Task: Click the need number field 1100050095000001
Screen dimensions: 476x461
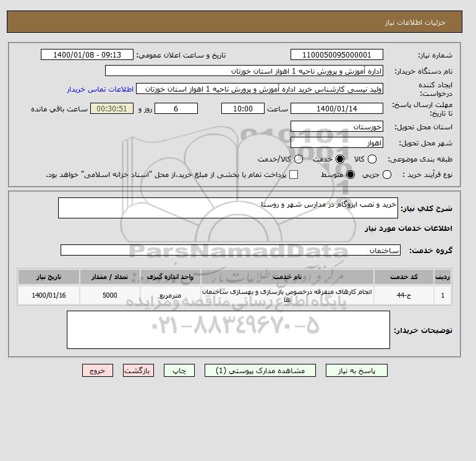Action: (337, 54)
